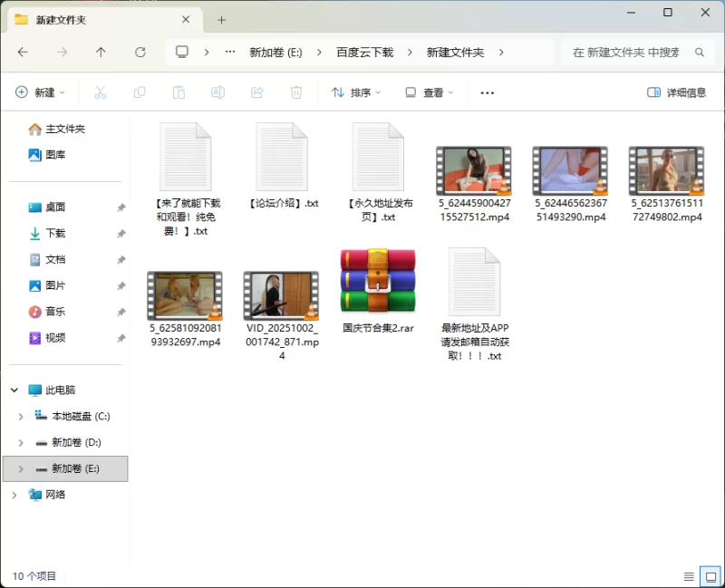Screen dimensions: 725x588
Task: Open the 排序 sort dropdown
Action: click(x=355, y=92)
